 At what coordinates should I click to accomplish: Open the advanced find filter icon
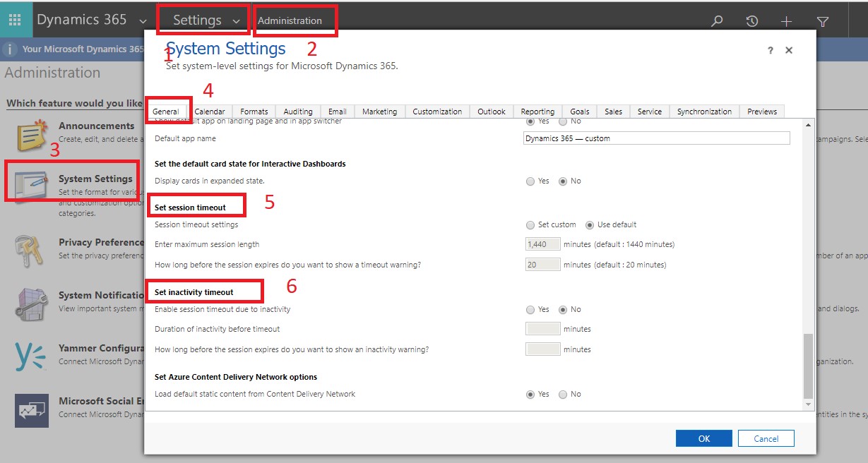click(823, 21)
